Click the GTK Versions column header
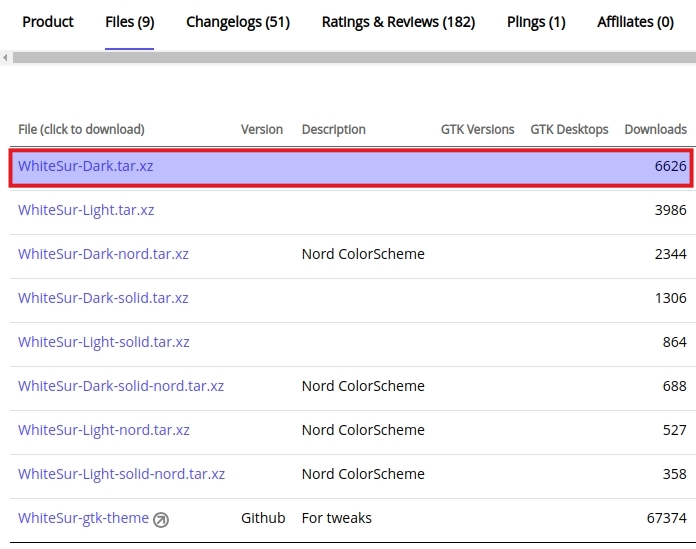The width and height of the screenshot is (696, 549). point(478,129)
